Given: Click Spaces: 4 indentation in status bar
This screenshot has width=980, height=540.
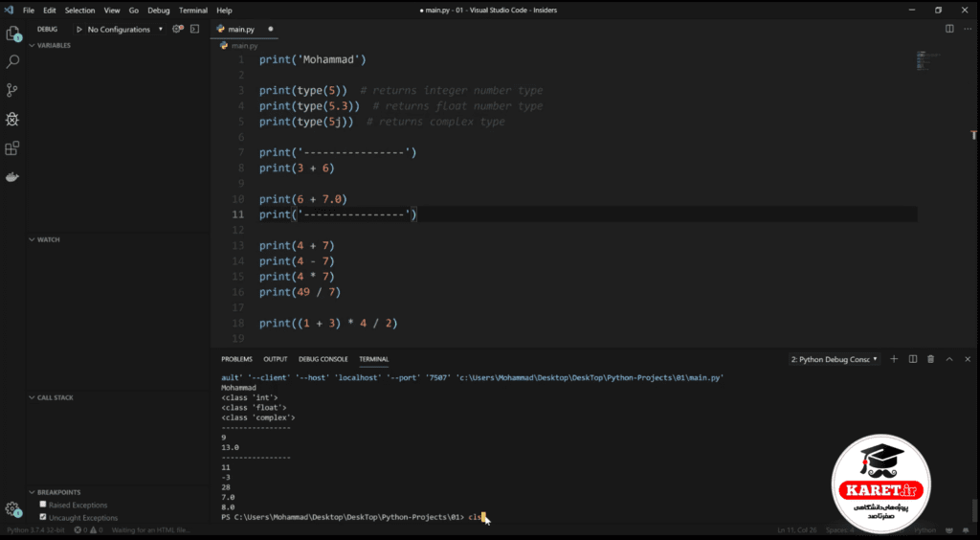Looking at the screenshot, I should tap(840, 530).
